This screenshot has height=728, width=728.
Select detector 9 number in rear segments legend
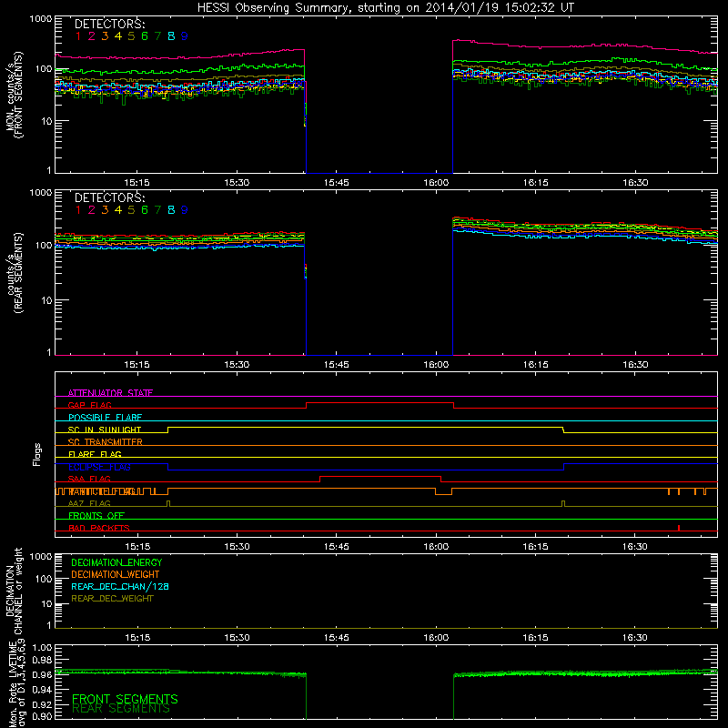pos(185,210)
